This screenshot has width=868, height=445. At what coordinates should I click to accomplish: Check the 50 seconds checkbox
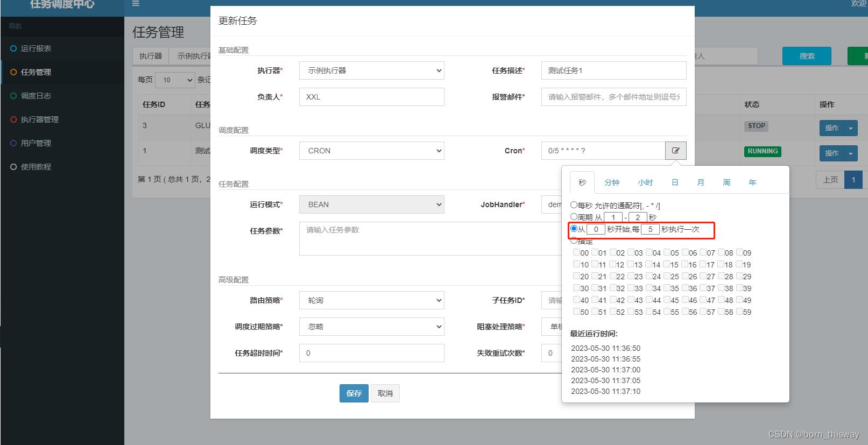coord(576,312)
